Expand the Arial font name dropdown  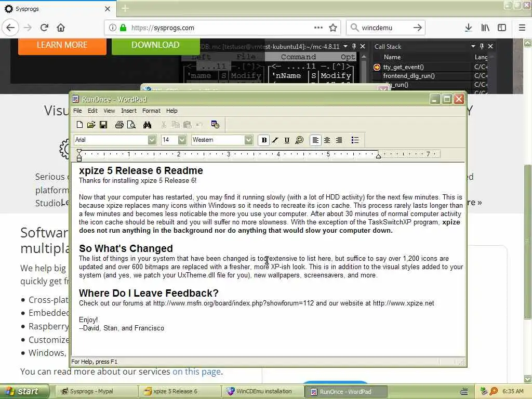pyautogui.click(x=152, y=140)
